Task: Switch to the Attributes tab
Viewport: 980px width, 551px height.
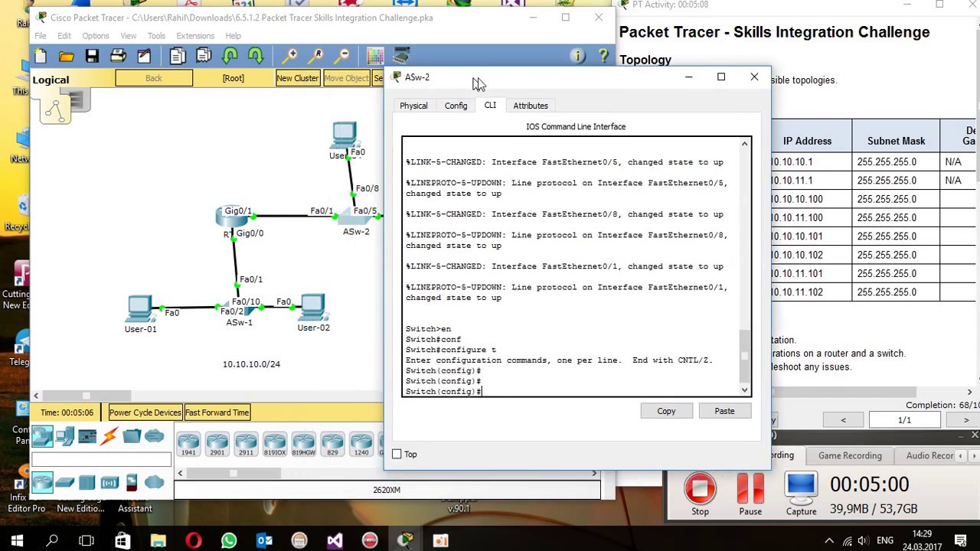Action: [531, 106]
